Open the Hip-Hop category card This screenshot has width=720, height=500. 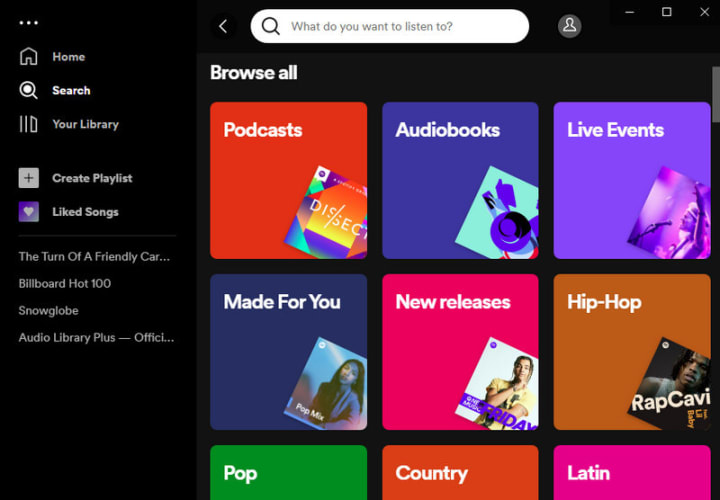pyautogui.click(x=632, y=352)
